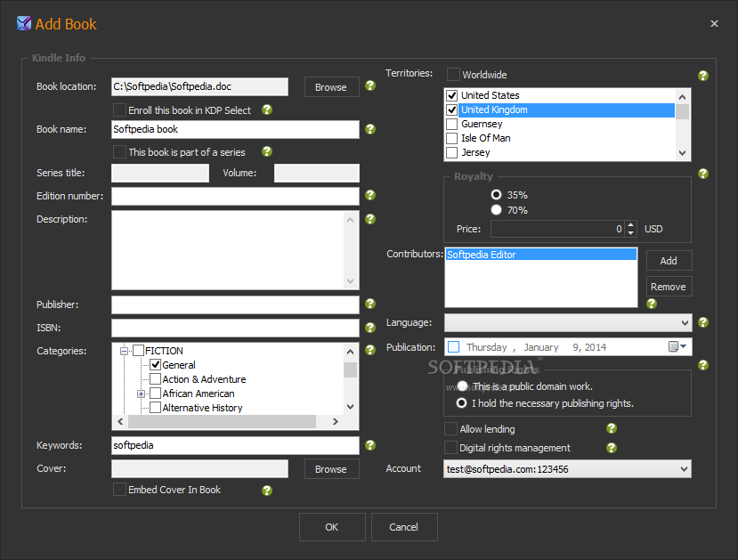Open help icon for Territories section

click(x=703, y=76)
